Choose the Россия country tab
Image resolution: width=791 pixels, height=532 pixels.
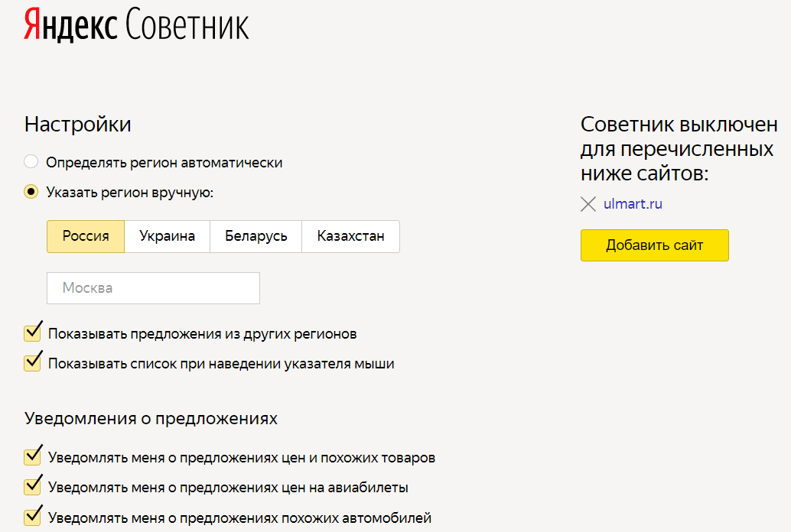pyautogui.click(x=86, y=236)
